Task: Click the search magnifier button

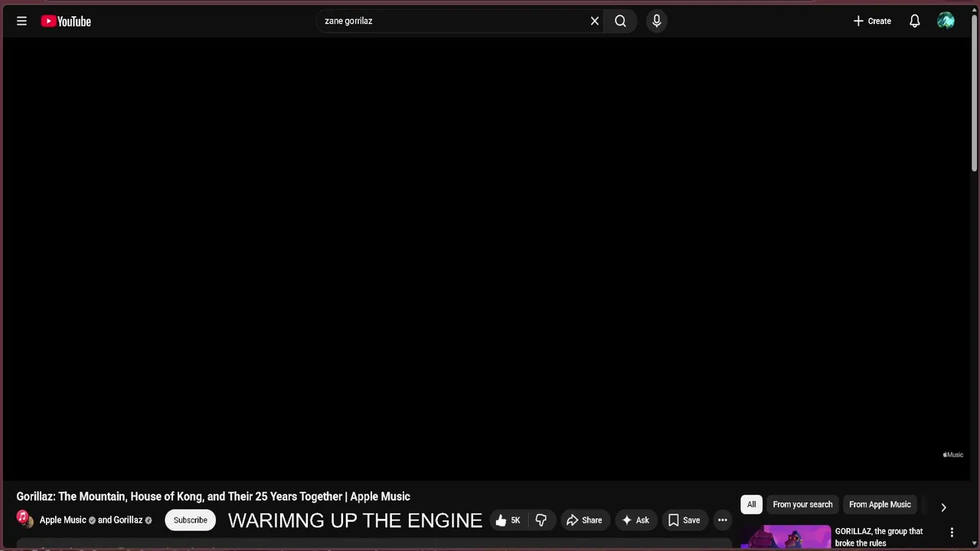Action: pyautogui.click(x=620, y=21)
